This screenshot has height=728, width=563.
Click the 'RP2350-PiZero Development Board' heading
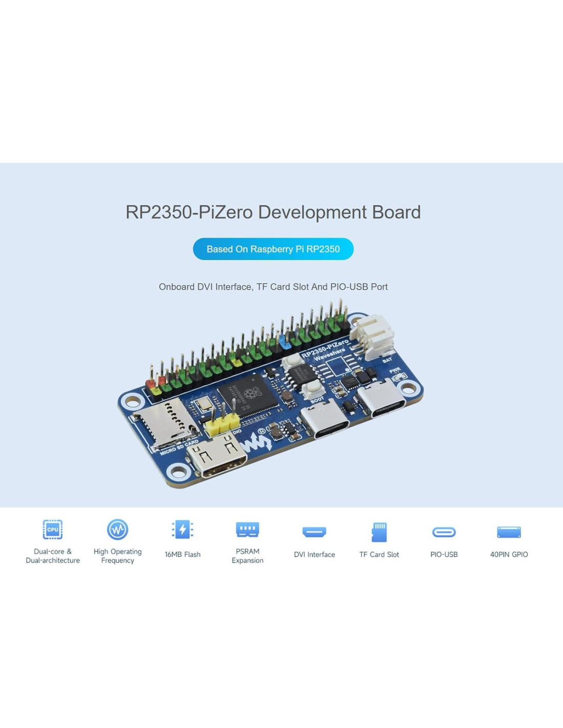click(273, 212)
